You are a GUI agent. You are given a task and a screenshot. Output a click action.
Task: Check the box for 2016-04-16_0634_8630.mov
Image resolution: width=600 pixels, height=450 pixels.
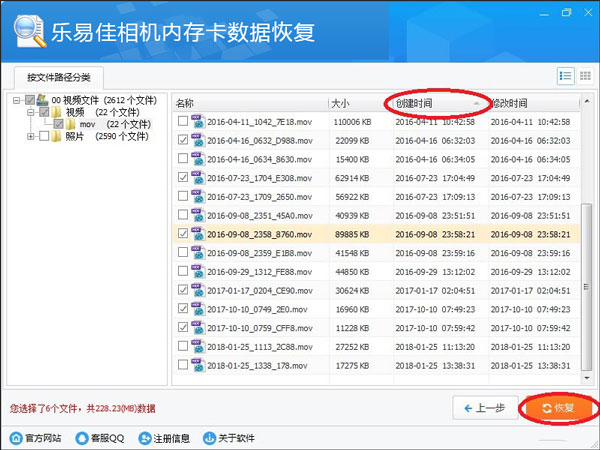pos(183,158)
